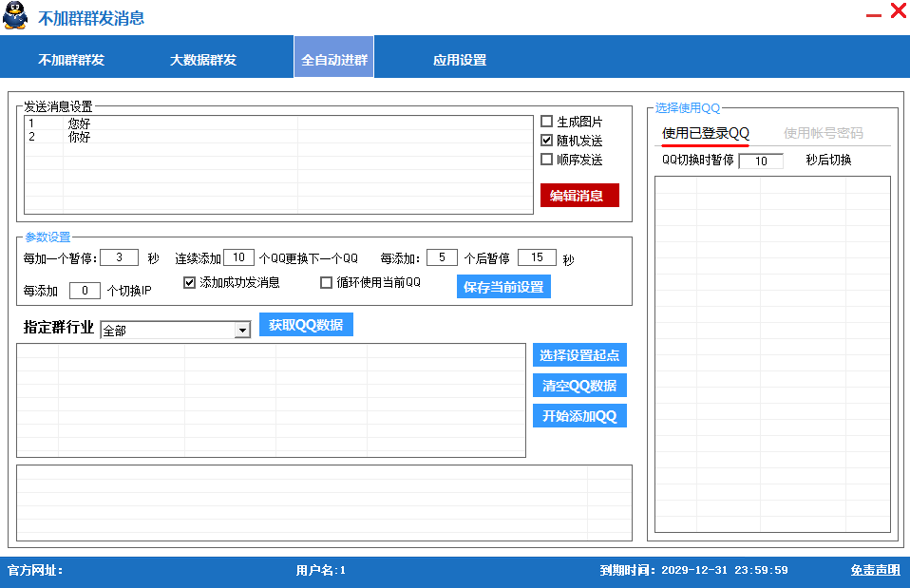Viewport: 910px width, 588px height.
Task: Click the 到期时间 expiry date text
Action: tap(693, 571)
